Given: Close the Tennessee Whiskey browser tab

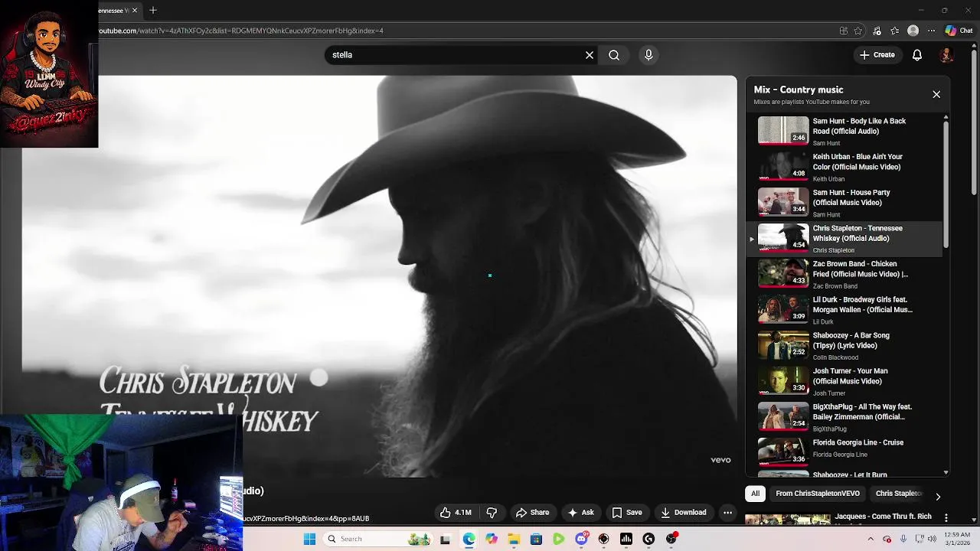Looking at the screenshot, I should [x=135, y=10].
